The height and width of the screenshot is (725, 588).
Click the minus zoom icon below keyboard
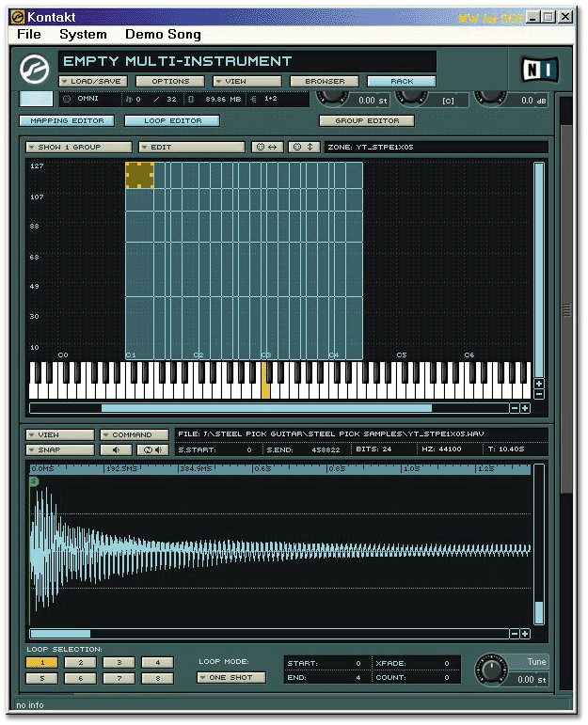point(515,408)
